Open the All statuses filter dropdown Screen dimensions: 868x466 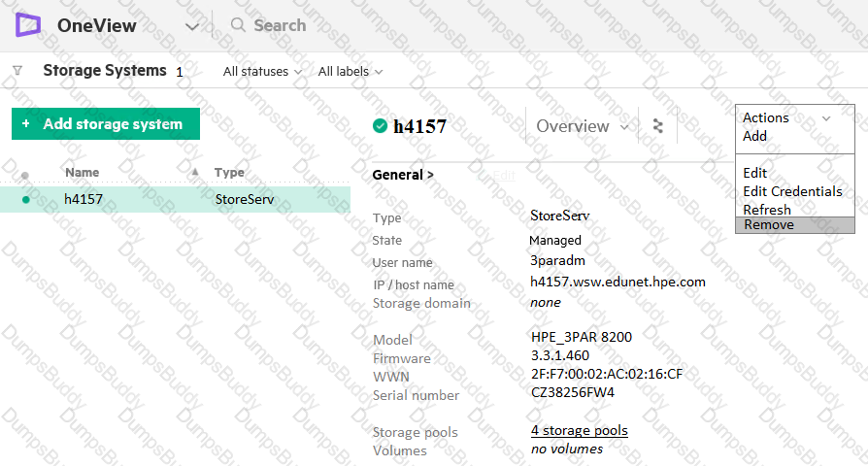(x=262, y=72)
